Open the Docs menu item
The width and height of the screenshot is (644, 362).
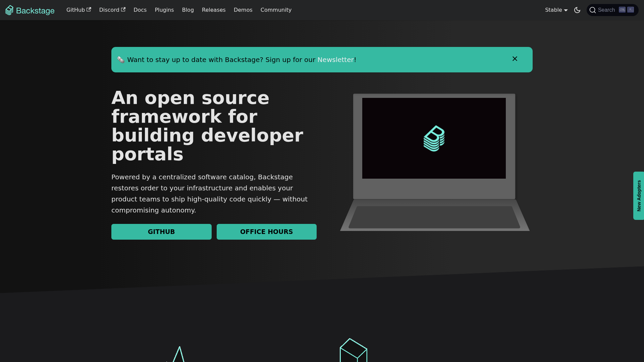(x=140, y=10)
